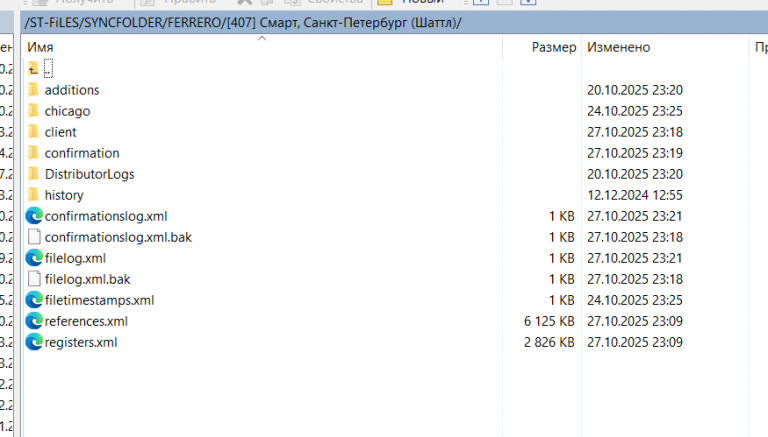Click date 20.10.2025 23:20 in additions row
The height and width of the screenshot is (437, 768).
pos(635,90)
